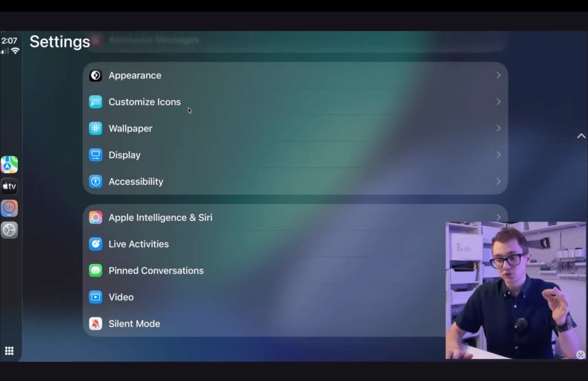Launch the Apple TV app in sidebar
Viewport: 588px width, 381px height.
click(x=9, y=186)
